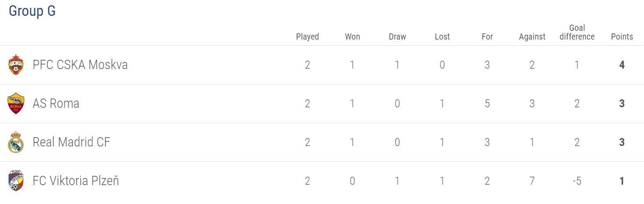Viewport: 644px width, 204px height.
Task: Click the AS Roma club crest
Action: pos(16,104)
